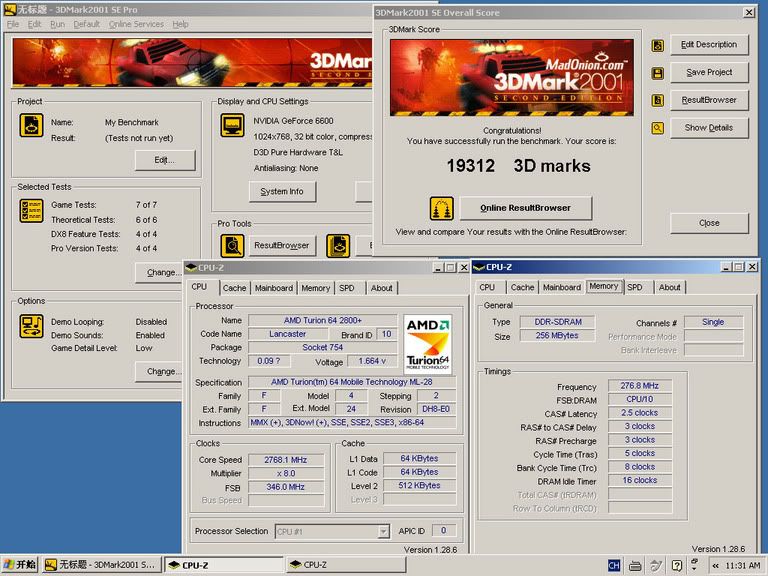Switch to SPD tab in left CPU-Z window
Viewport: 768px width, 576px height.
tap(346, 288)
